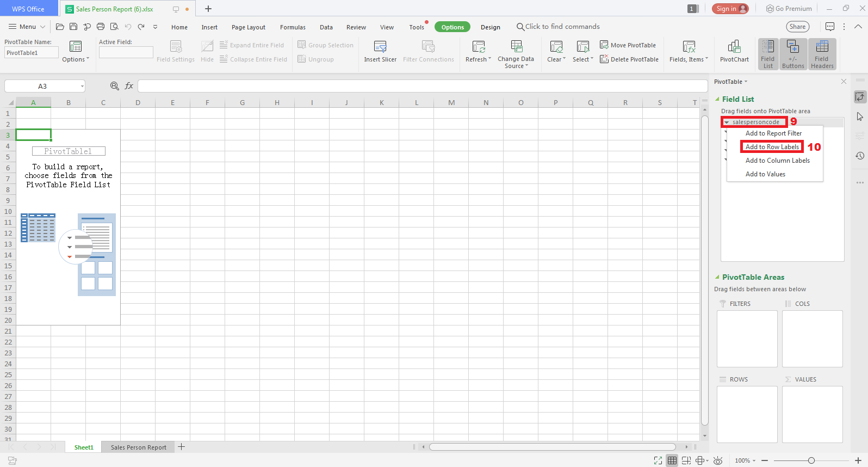Click Move PivotTable in ribbon
Screen dimensions: 868x467
click(x=628, y=45)
